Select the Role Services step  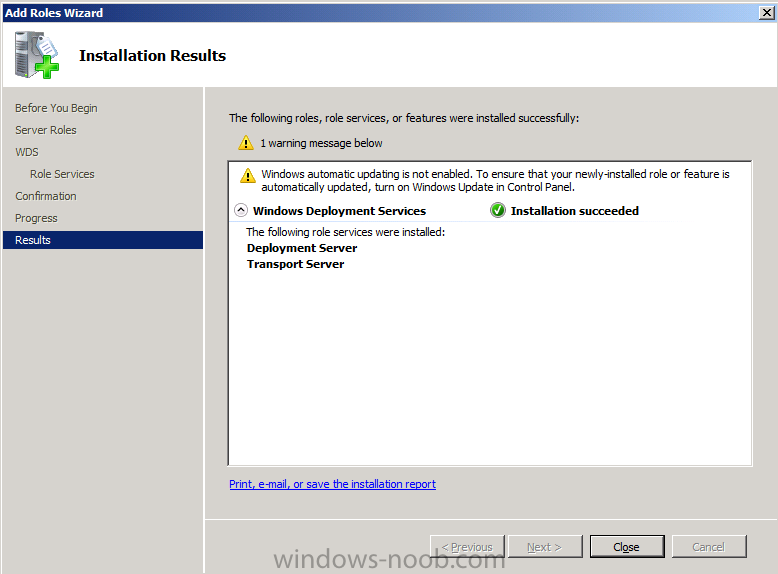pos(62,174)
